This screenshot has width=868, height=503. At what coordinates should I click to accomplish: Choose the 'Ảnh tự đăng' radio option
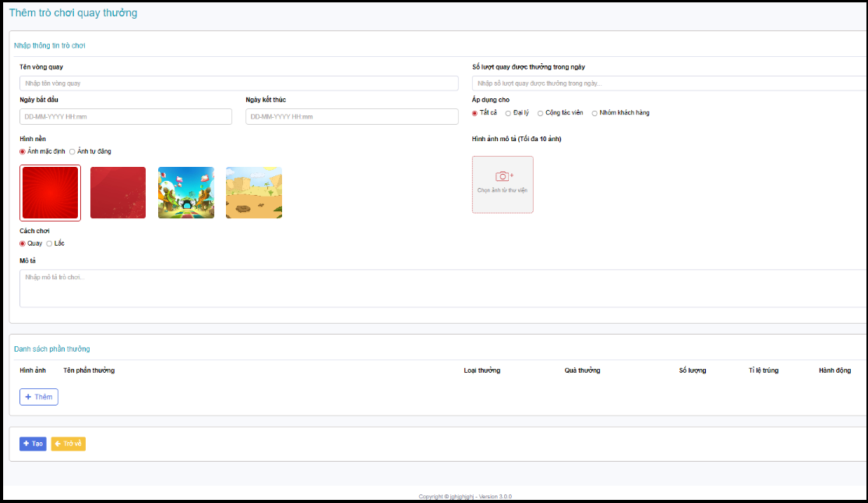(72, 151)
